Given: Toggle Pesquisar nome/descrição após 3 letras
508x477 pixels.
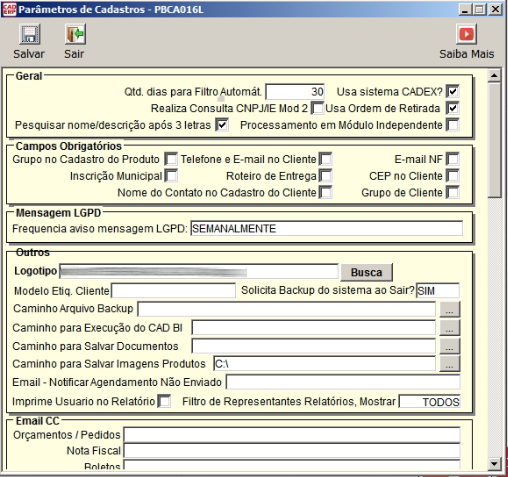Looking at the screenshot, I should pyautogui.click(x=222, y=125).
